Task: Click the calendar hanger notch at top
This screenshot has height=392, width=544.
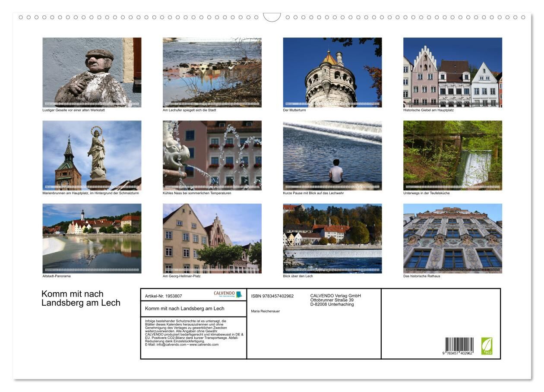Action: (x=272, y=17)
